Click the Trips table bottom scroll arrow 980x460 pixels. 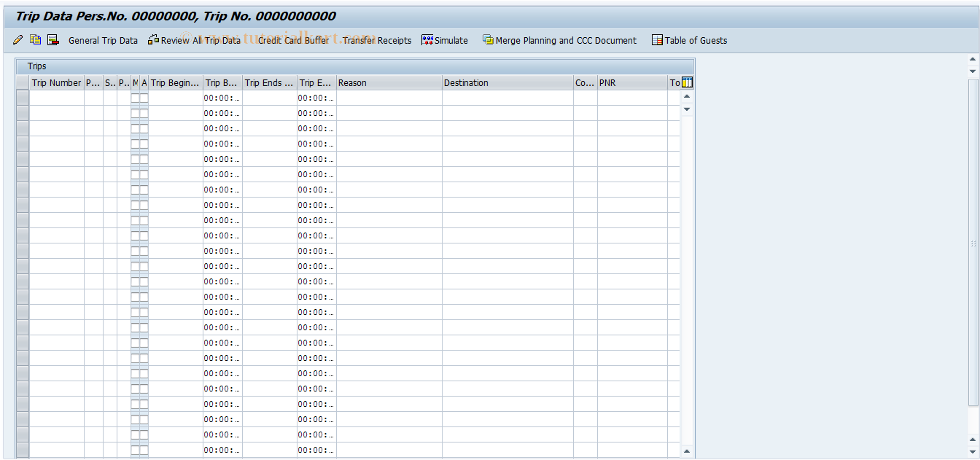click(x=687, y=451)
